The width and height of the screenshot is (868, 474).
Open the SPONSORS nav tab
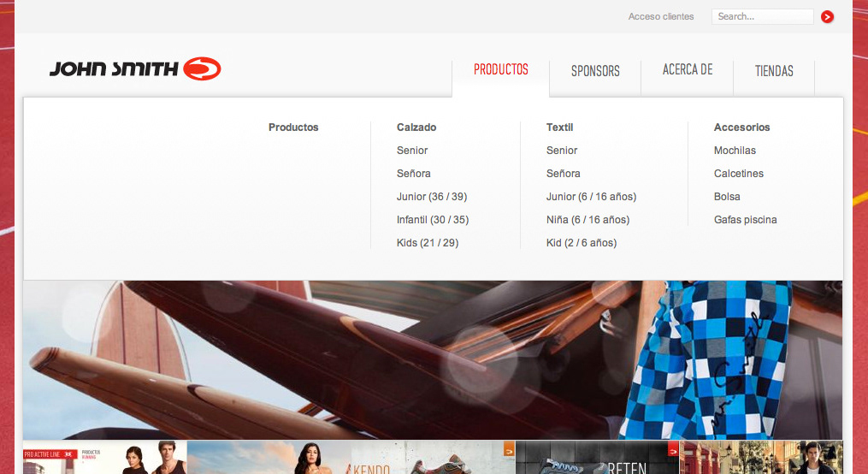pos(595,71)
